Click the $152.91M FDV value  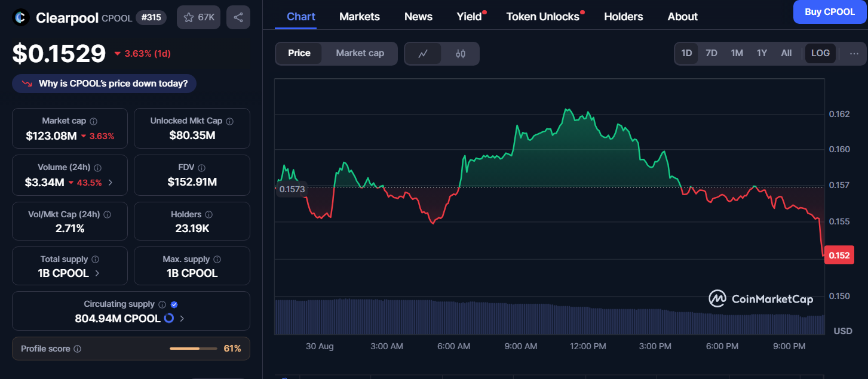point(192,182)
